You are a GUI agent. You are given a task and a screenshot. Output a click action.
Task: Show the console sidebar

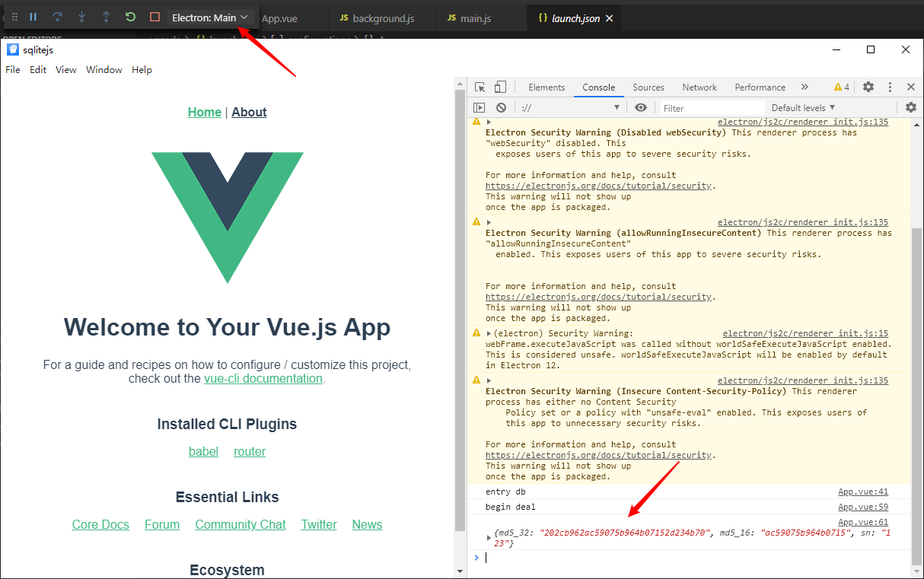point(480,108)
